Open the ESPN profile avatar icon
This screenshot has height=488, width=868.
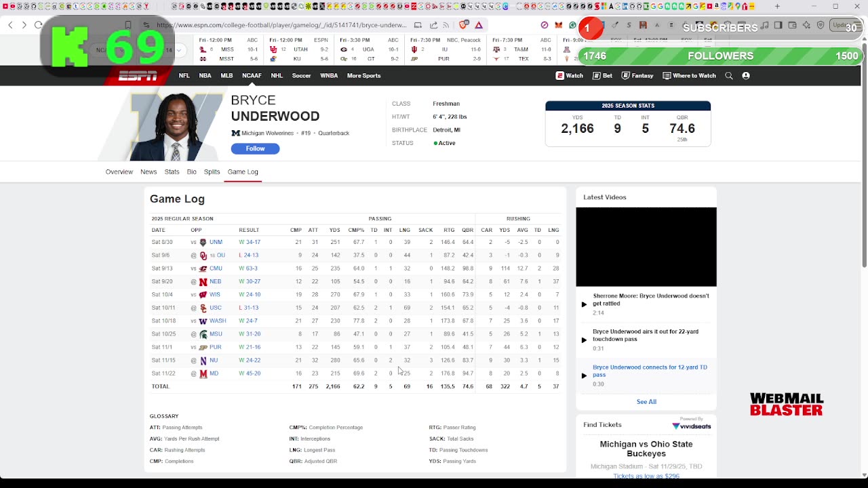746,76
